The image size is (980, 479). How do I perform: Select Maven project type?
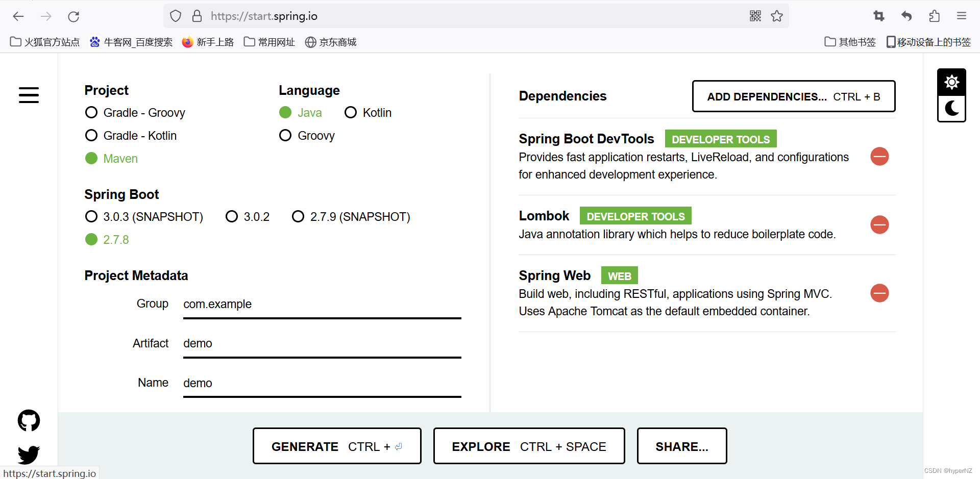(112, 158)
